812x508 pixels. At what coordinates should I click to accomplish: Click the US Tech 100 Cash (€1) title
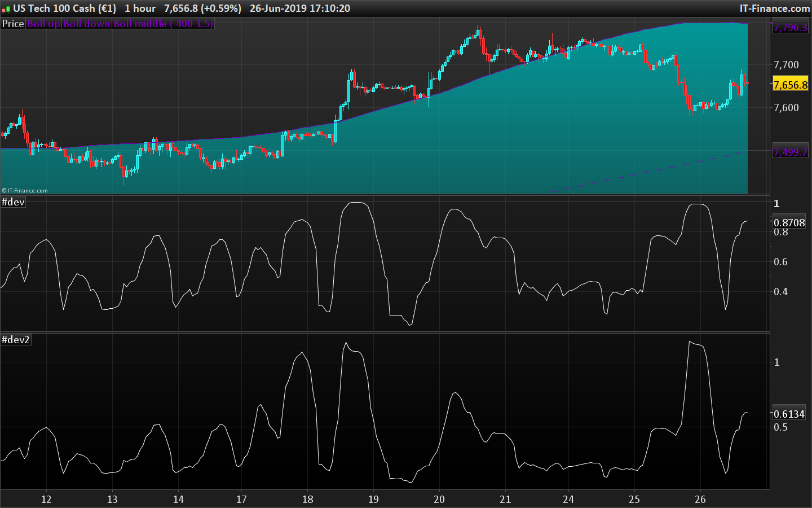(x=64, y=8)
